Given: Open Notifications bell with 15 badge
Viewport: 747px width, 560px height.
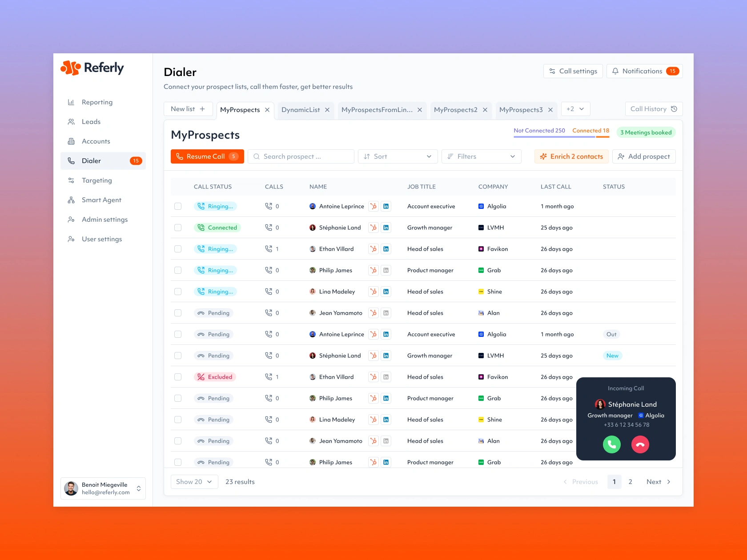Looking at the screenshot, I should [x=645, y=71].
